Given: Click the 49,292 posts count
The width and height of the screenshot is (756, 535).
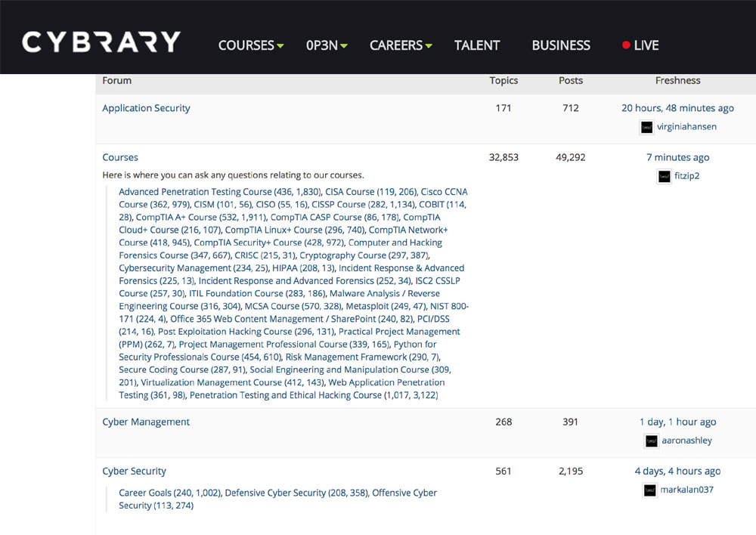Looking at the screenshot, I should click(570, 157).
